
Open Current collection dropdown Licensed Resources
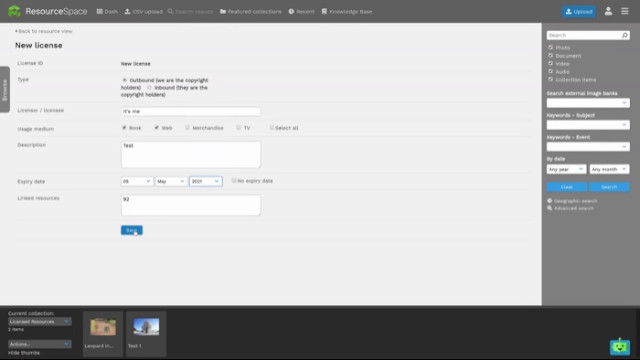point(40,322)
